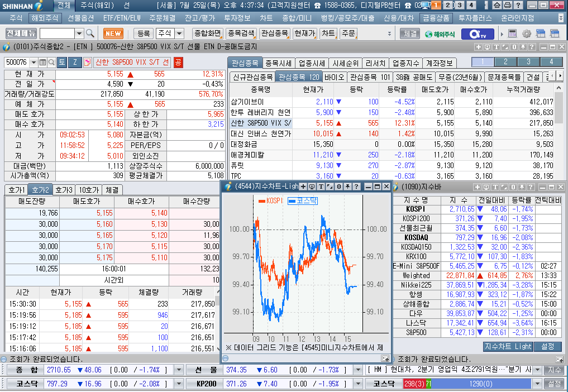Image resolution: width=568 pixels, height=392 pixels.
Task: Toggle 코스닥 legend in index chart
Action: click(303, 200)
